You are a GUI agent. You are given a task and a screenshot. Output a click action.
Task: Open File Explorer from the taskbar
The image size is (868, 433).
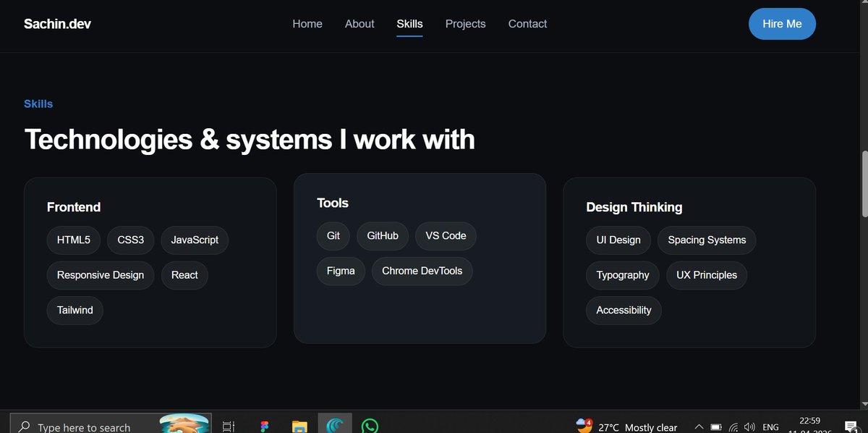coord(299,426)
